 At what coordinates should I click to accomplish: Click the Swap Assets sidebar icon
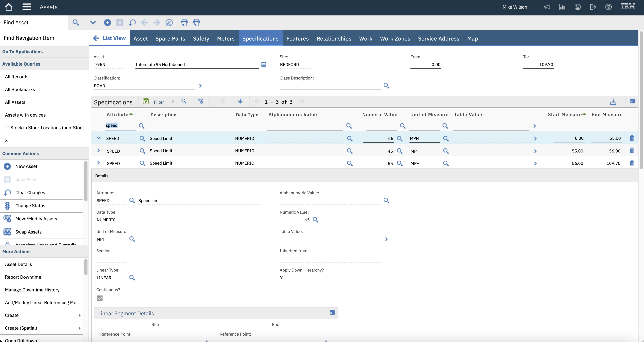pyautogui.click(x=7, y=232)
